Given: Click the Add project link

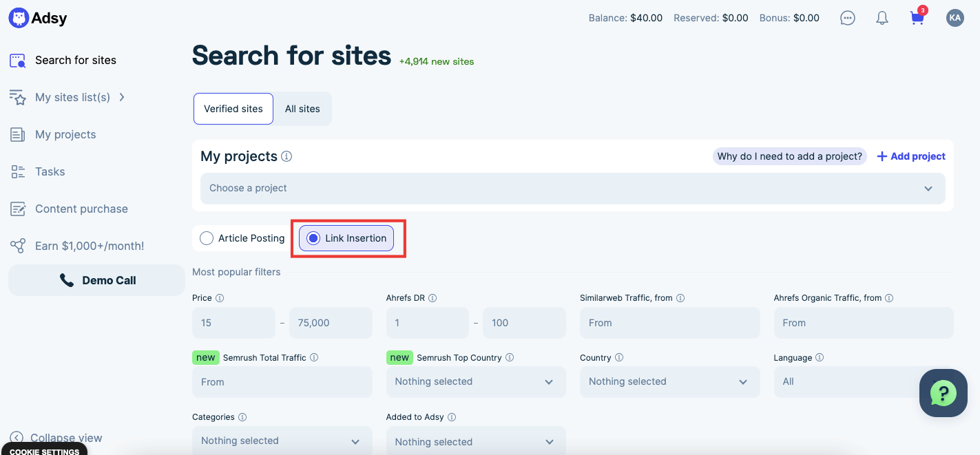Looking at the screenshot, I should click(x=910, y=156).
